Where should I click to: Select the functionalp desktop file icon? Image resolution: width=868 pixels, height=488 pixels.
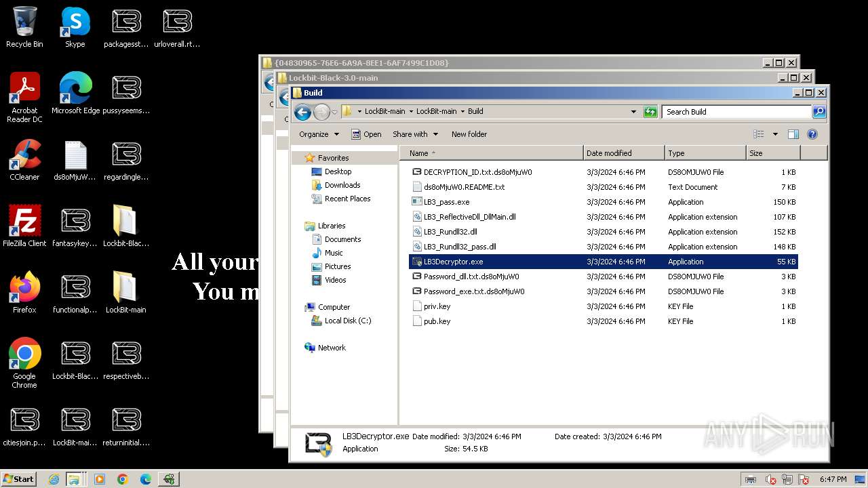pos(75,293)
